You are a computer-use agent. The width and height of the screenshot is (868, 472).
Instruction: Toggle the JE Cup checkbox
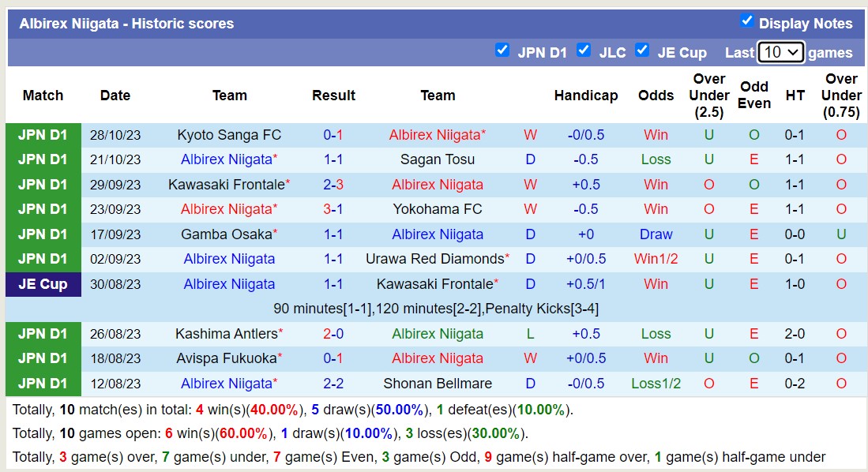point(642,51)
